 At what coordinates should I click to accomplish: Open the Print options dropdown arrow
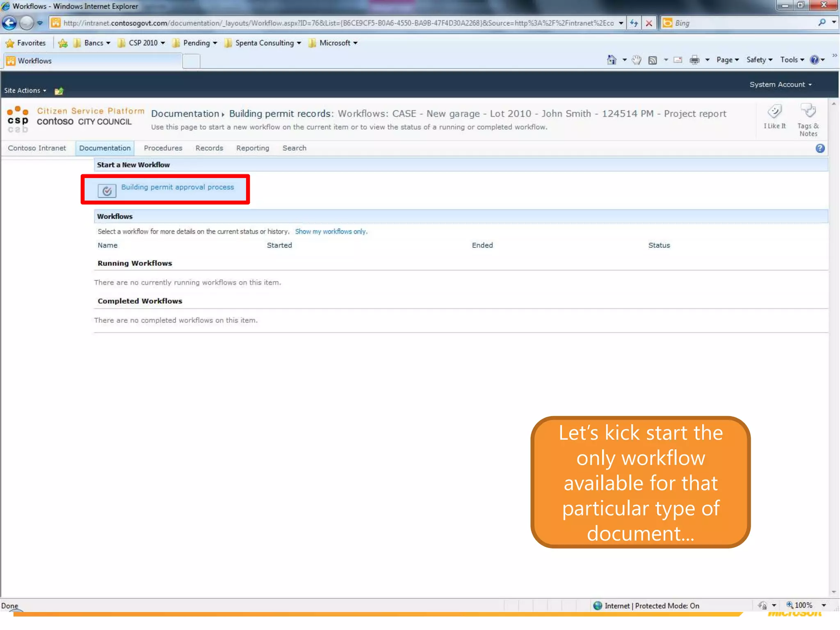tap(708, 60)
